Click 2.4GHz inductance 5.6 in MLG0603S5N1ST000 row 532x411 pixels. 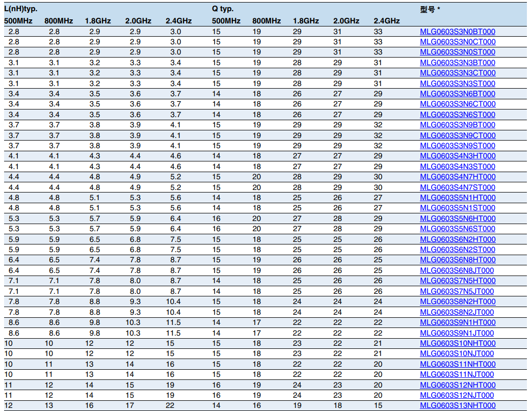[175, 208]
